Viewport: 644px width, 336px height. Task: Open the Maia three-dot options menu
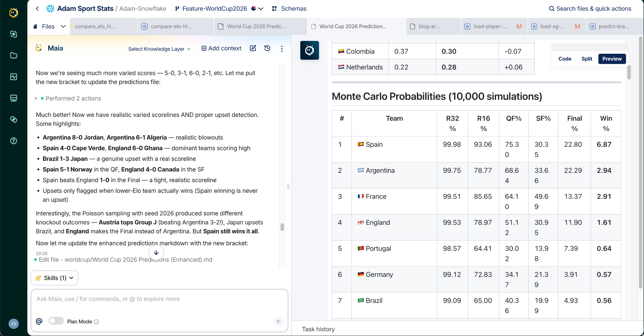(282, 49)
